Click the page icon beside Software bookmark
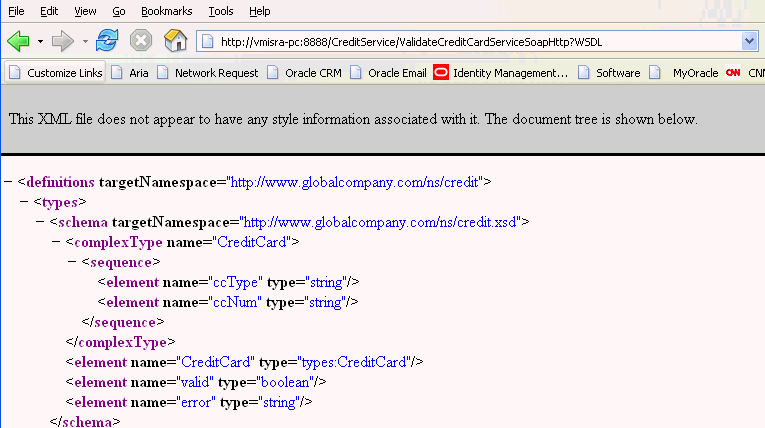765x428 pixels. coord(584,72)
